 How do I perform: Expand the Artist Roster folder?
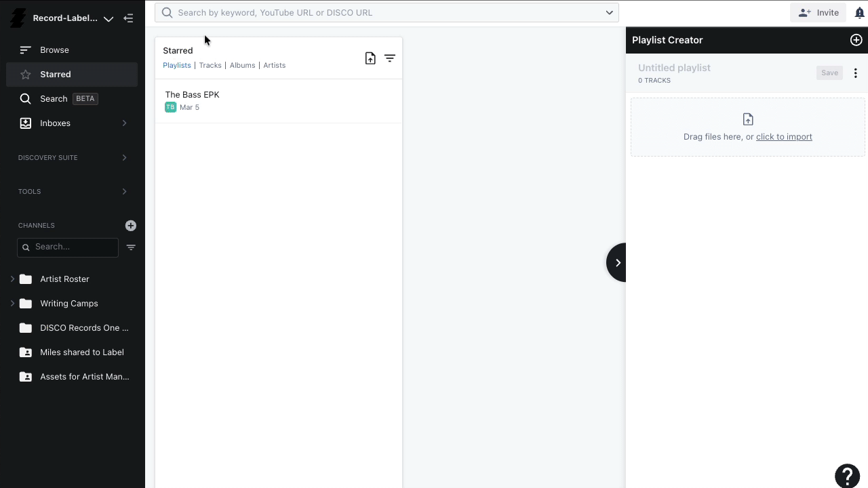[x=12, y=279]
